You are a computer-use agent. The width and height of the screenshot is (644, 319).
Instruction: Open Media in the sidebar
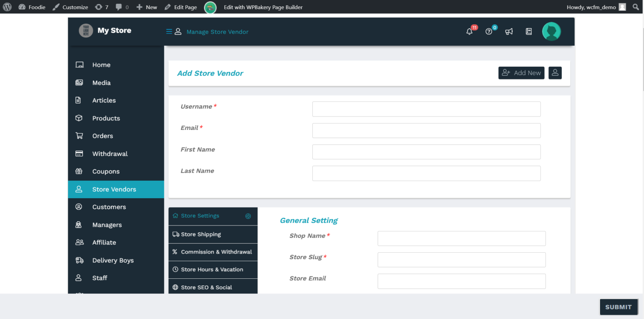[116, 83]
